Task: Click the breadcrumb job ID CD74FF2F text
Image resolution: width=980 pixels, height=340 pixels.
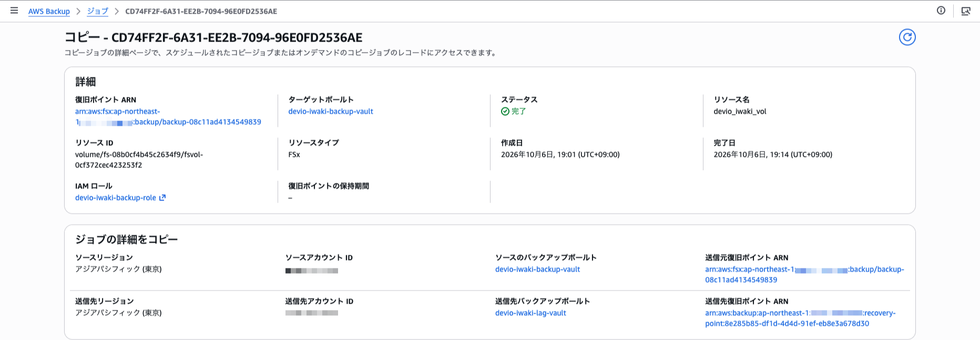Action: pyautogui.click(x=201, y=12)
